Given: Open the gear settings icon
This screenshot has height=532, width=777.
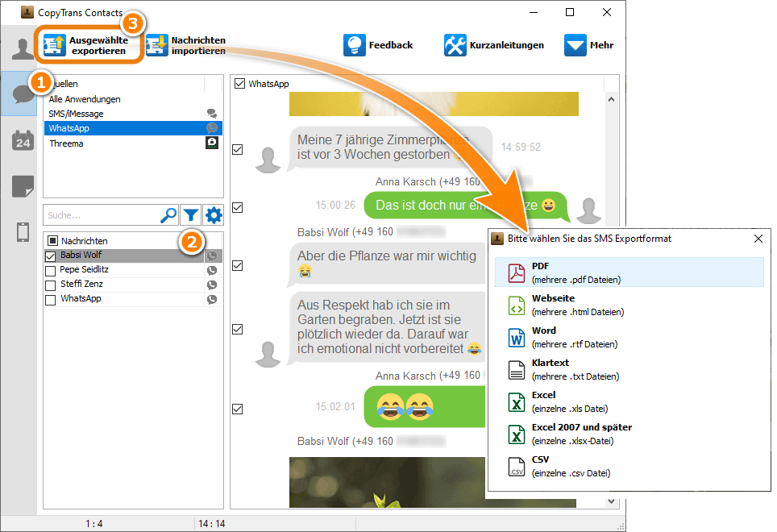Looking at the screenshot, I should tap(214, 215).
